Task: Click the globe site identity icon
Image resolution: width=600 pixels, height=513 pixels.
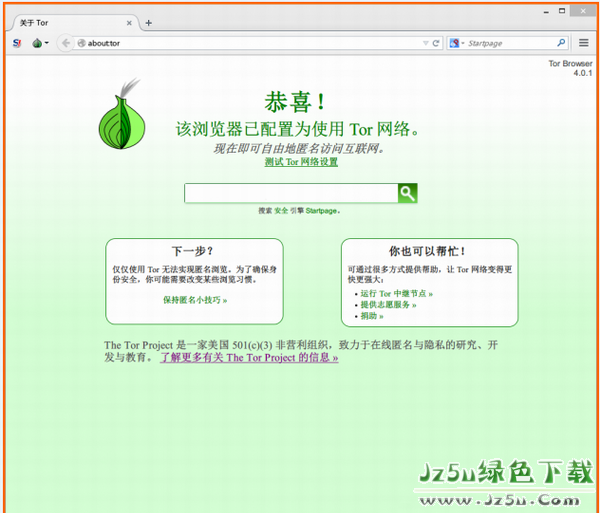Action: coord(82,43)
